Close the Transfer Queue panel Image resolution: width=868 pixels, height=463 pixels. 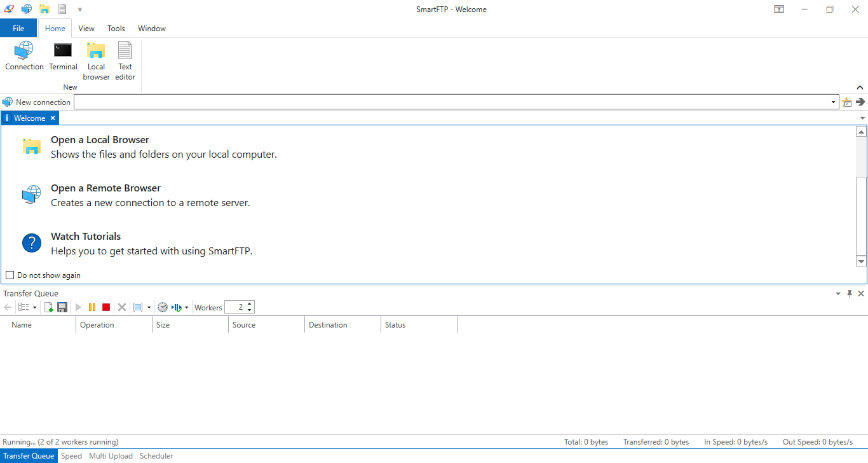(x=861, y=293)
